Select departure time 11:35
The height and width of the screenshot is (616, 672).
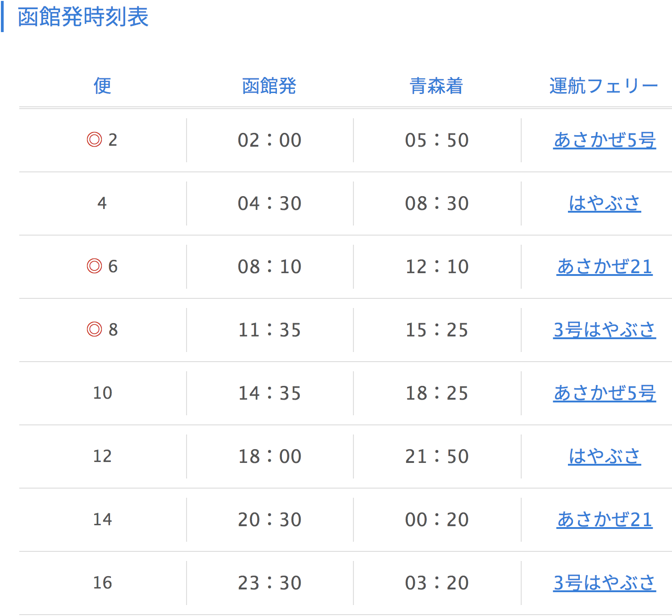pyautogui.click(x=270, y=330)
